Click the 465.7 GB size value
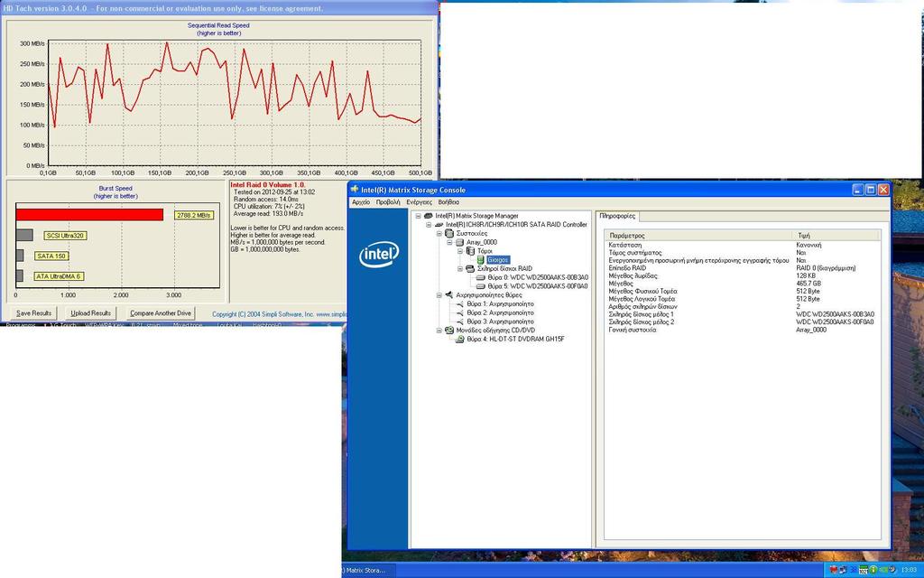This screenshot has height=578, width=924. coord(808,283)
